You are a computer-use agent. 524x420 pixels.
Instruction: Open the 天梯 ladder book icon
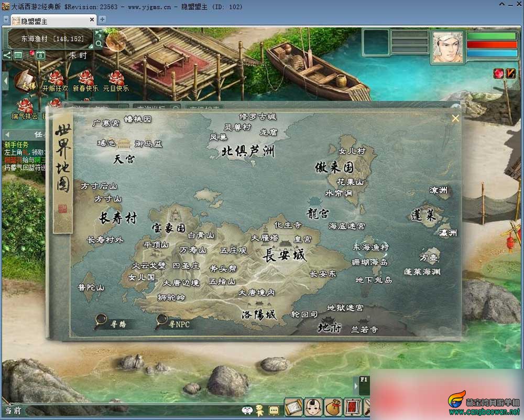click(x=25, y=81)
